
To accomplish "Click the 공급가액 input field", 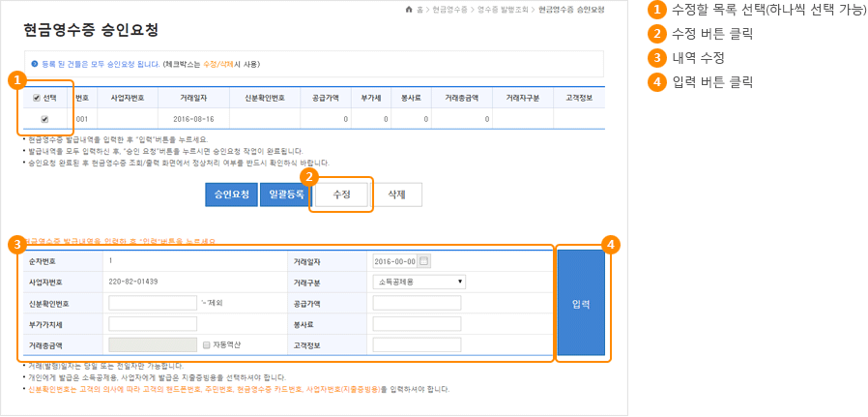I will tap(417, 303).
